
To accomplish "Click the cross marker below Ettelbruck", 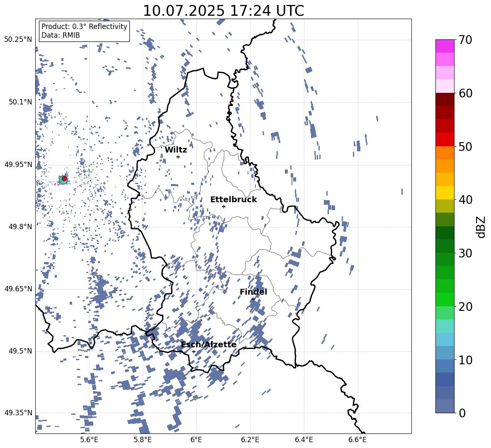I will pyautogui.click(x=224, y=206).
